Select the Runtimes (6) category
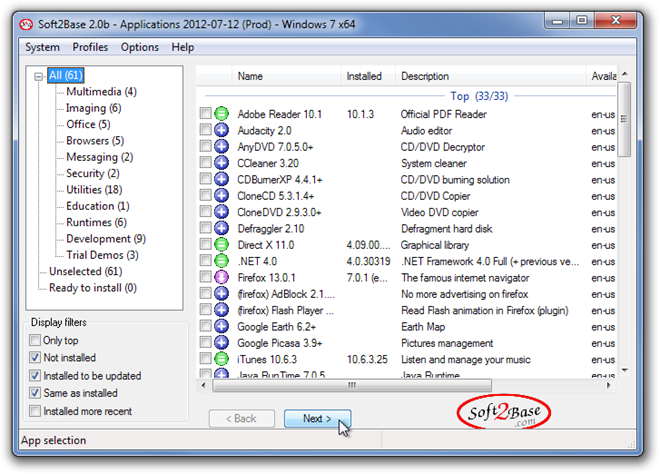 pyautogui.click(x=96, y=222)
